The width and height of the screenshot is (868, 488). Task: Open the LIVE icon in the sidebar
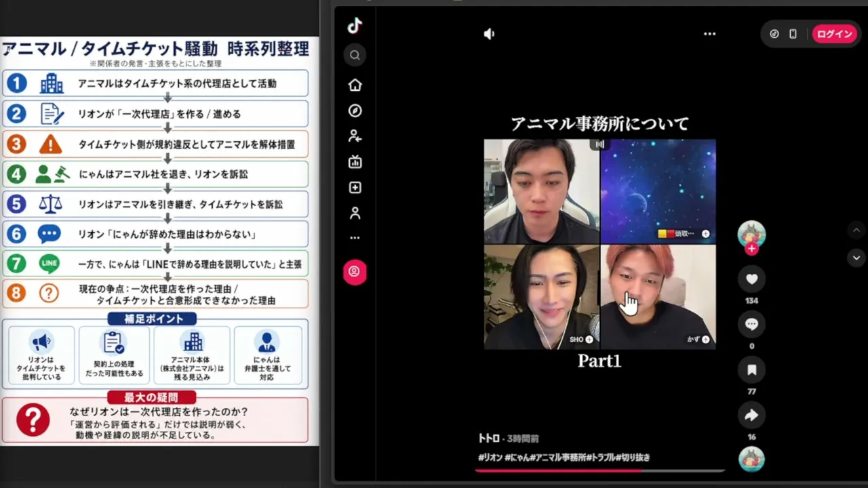355,162
